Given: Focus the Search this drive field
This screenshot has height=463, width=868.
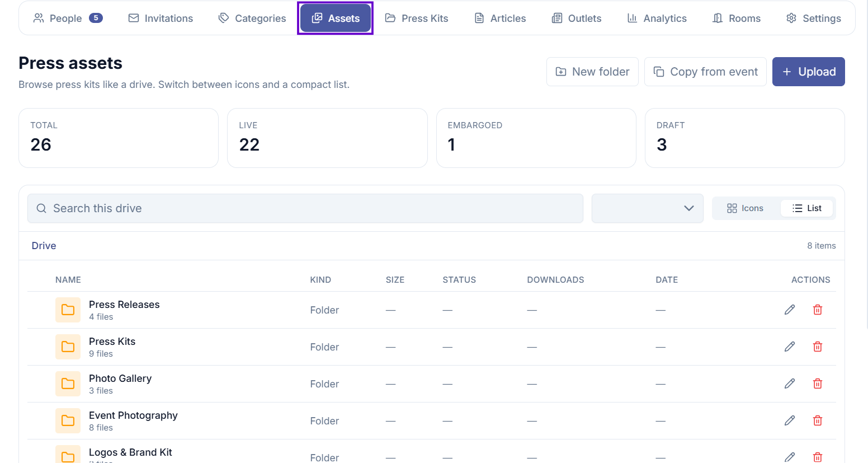Looking at the screenshot, I should 305,208.
